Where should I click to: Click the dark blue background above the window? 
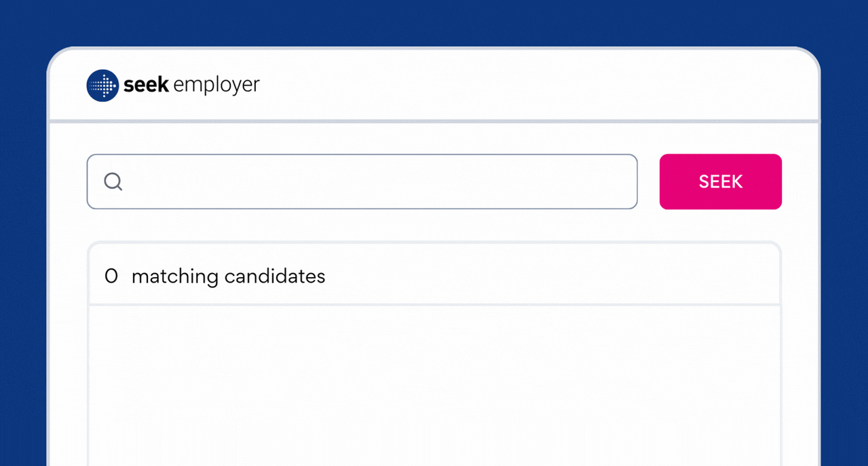coord(434,22)
